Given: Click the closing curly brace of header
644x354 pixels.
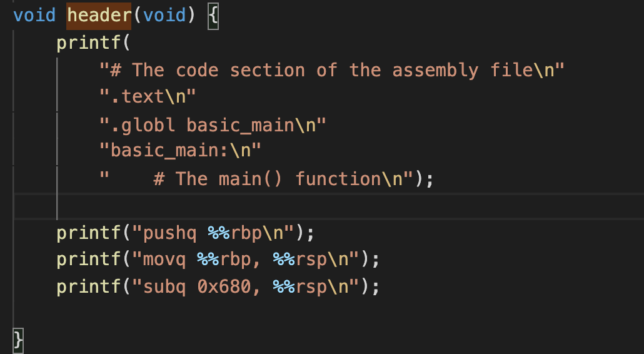Looking at the screenshot, I should tap(18, 340).
